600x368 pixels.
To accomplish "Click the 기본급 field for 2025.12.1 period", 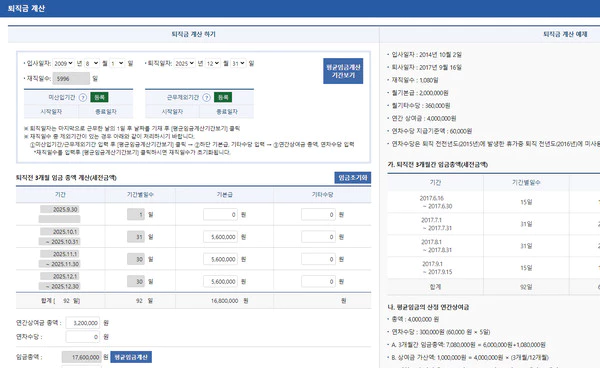I will coord(220,282).
